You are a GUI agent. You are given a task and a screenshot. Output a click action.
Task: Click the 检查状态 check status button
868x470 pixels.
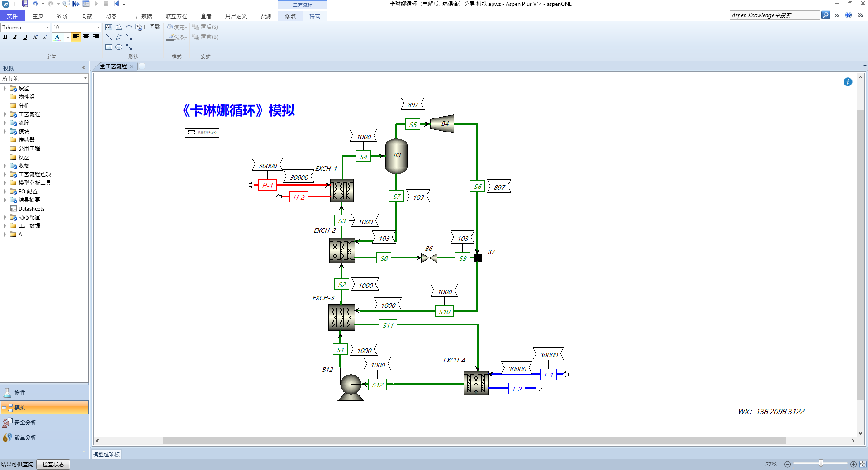coord(53,465)
